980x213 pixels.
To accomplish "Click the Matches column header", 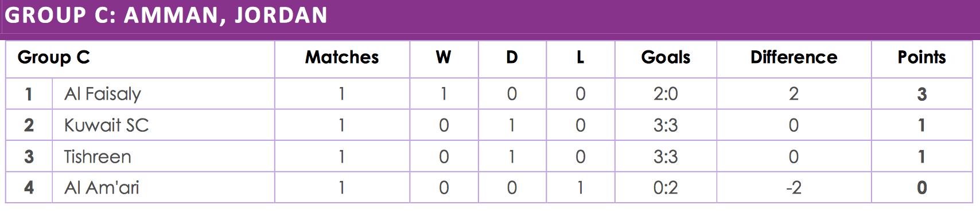I will coord(342,57).
